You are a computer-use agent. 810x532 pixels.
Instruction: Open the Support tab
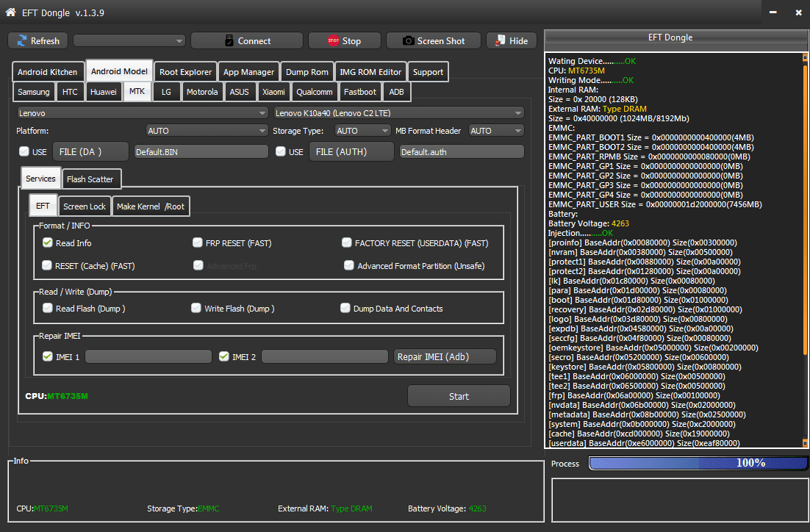pos(428,72)
